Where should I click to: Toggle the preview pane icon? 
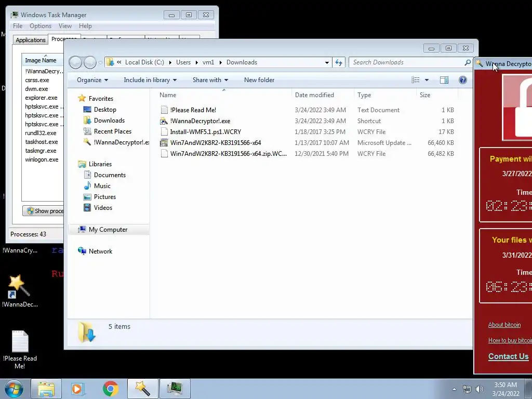tap(444, 80)
